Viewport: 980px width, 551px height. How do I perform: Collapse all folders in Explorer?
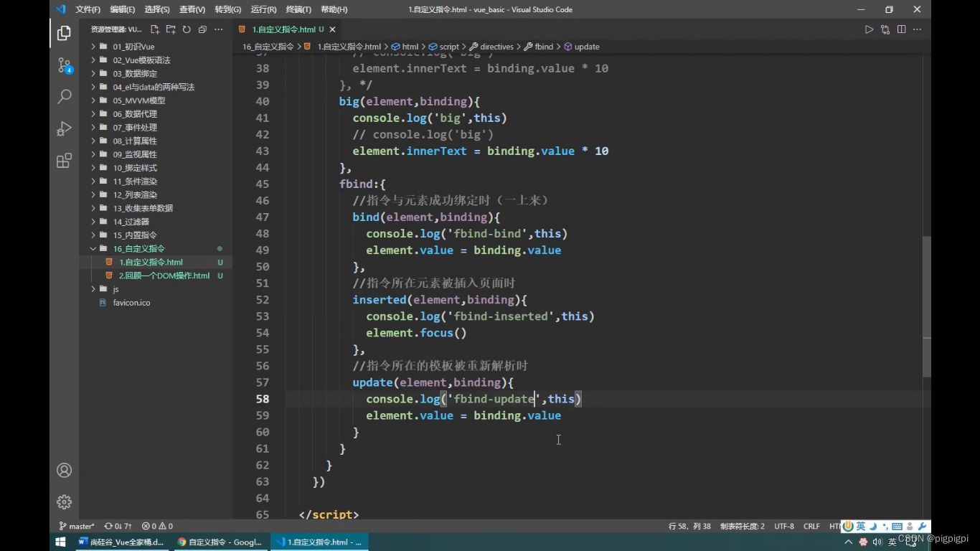coord(202,29)
